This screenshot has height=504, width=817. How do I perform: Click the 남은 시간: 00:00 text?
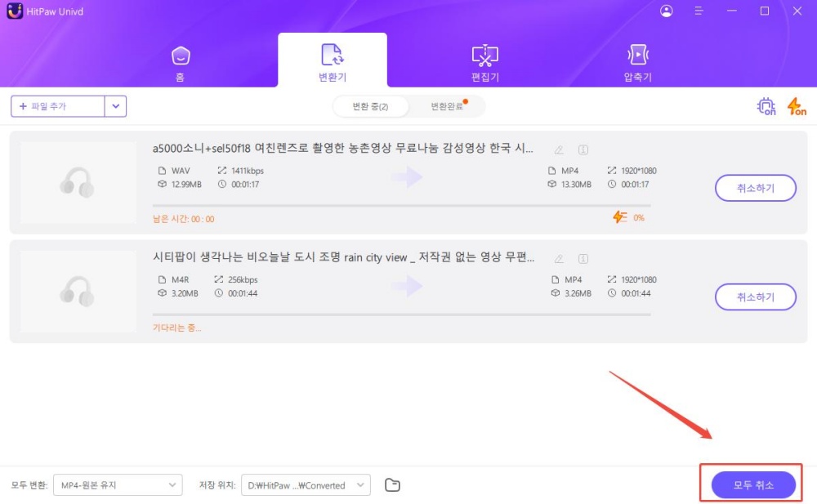tap(183, 219)
